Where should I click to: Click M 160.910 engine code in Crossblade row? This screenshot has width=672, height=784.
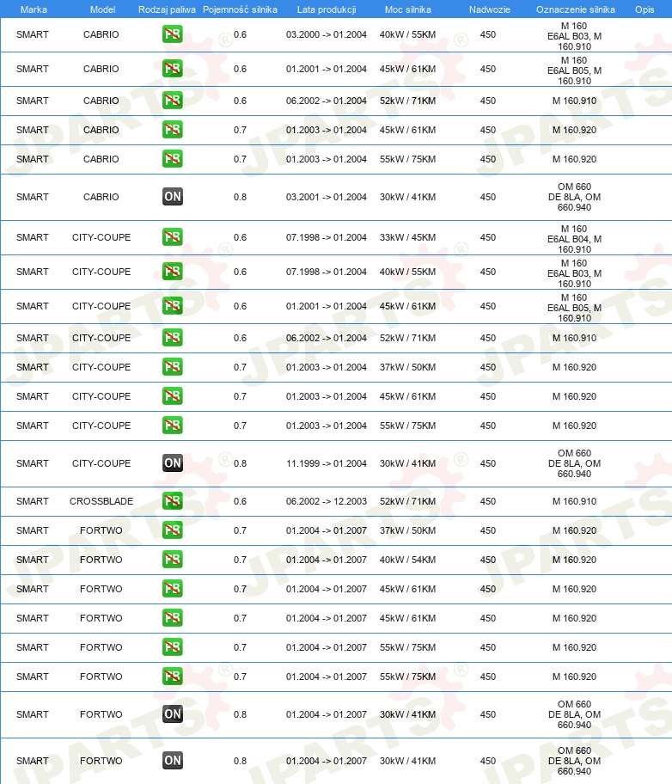[x=575, y=501]
